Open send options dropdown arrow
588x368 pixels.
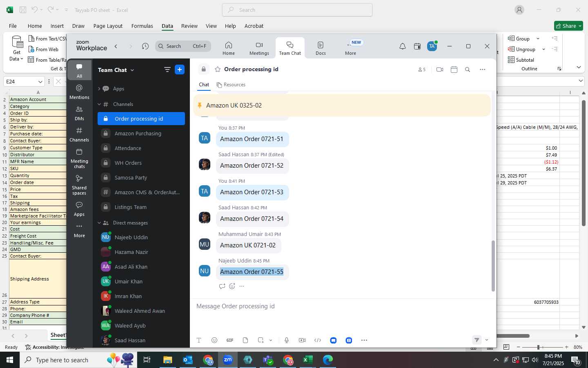(x=487, y=340)
